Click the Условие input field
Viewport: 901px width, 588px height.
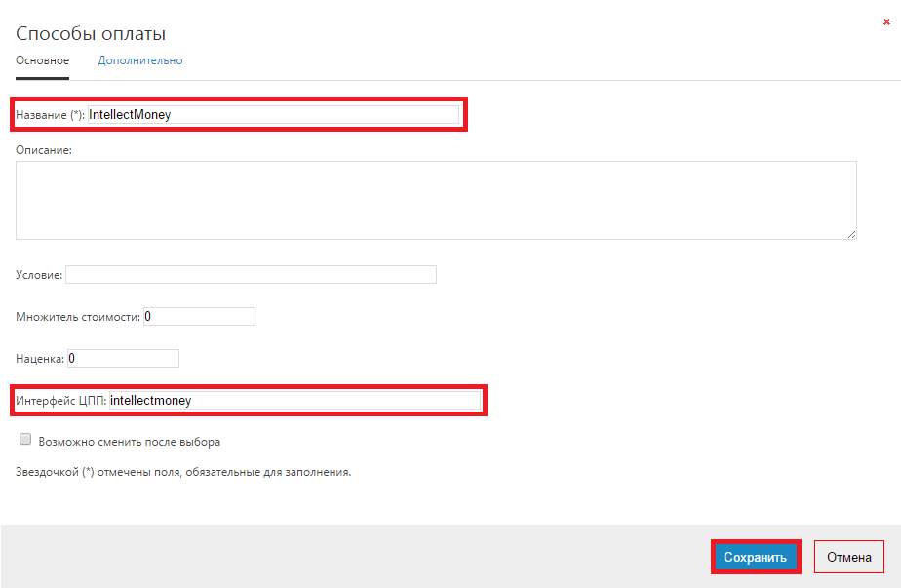251,275
